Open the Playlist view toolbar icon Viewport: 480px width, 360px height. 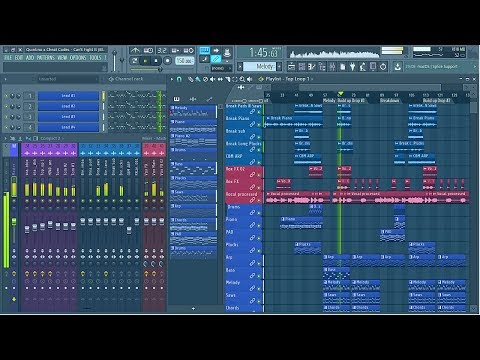[291, 67]
